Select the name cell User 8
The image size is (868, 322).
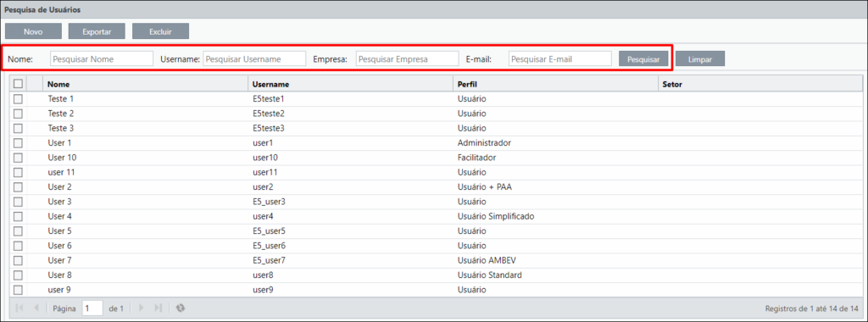click(60, 275)
